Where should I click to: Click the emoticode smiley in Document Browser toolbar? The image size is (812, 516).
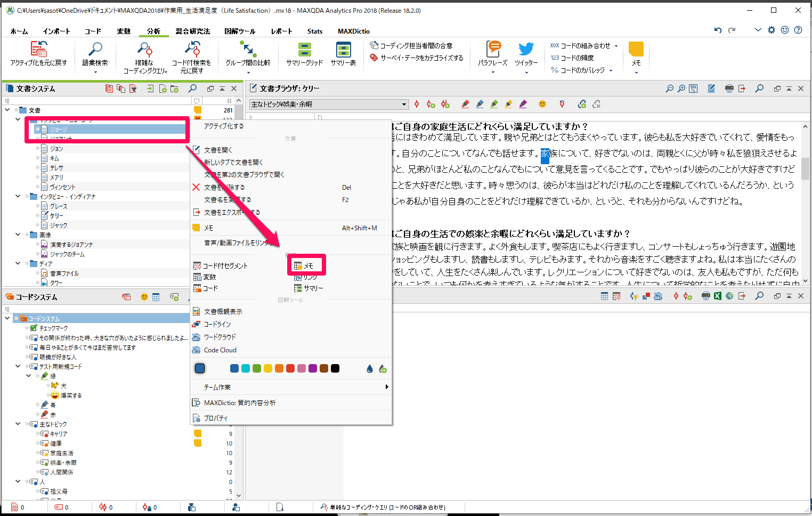(542, 104)
